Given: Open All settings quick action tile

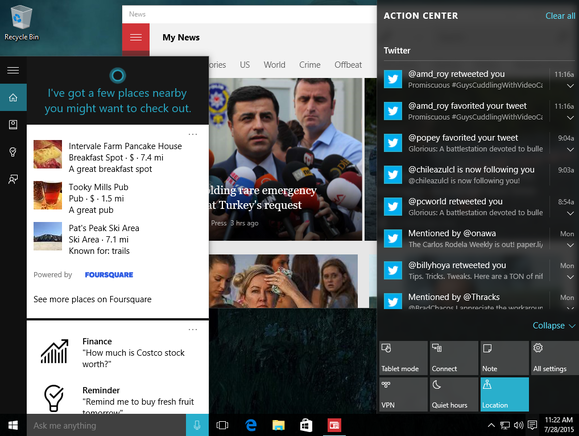Looking at the screenshot, I should pyautogui.click(x=555, y=358).
